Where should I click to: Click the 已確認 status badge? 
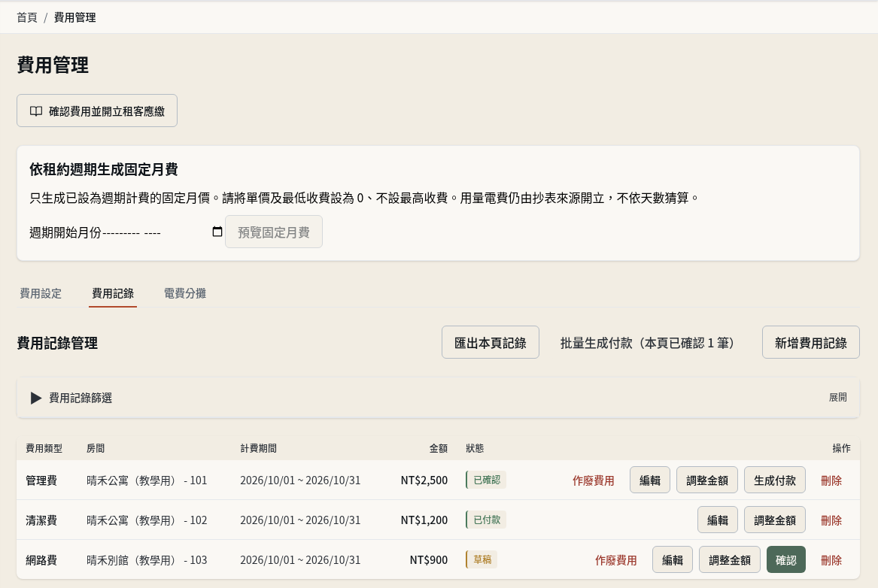coord(486,480)
